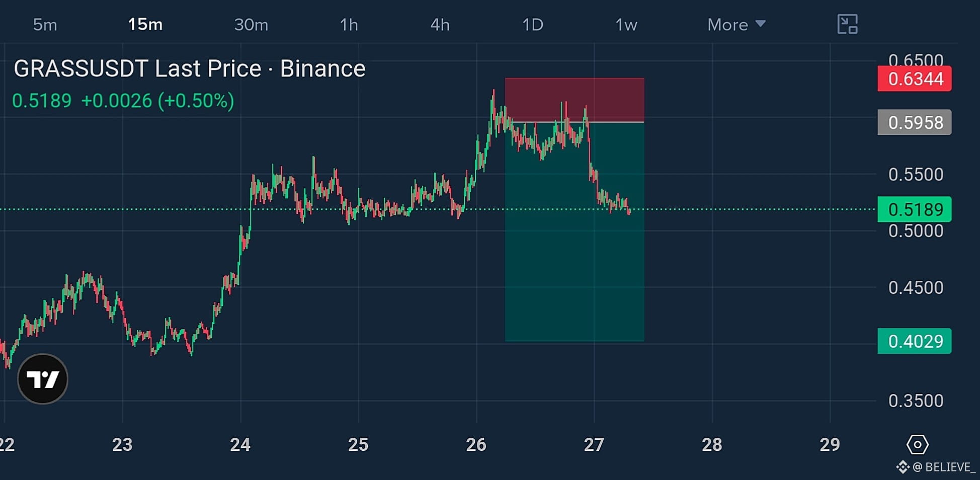Open the More timeframes dropdown
The image size is (980, 480).
pos(737,25)
